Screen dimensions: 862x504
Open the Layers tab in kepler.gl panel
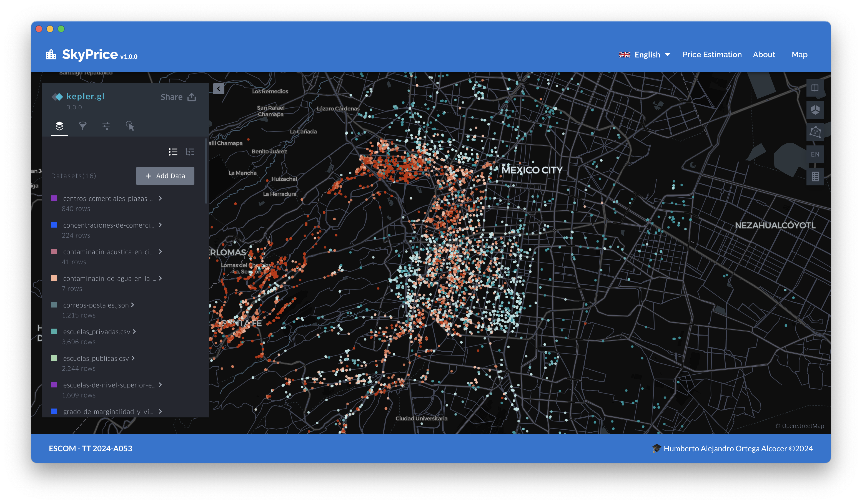pos(59,126)
